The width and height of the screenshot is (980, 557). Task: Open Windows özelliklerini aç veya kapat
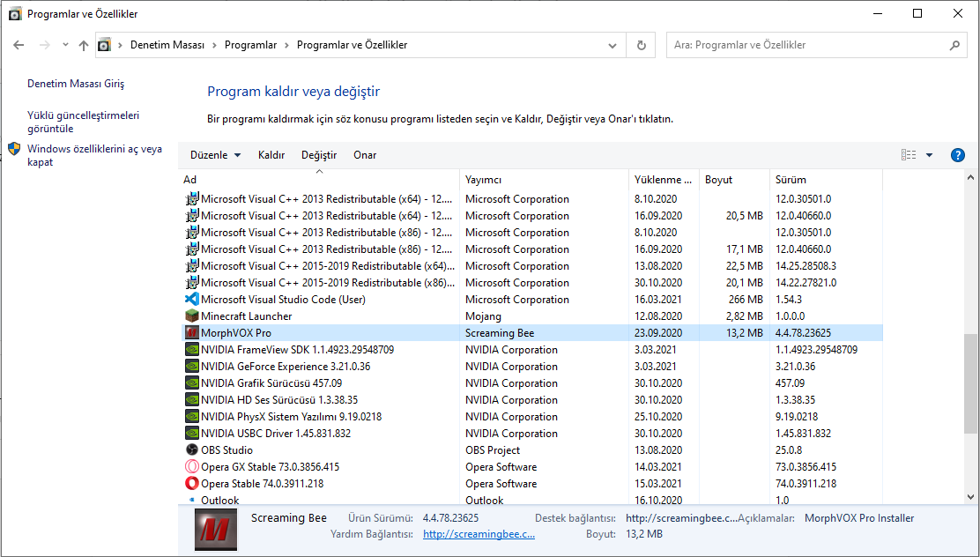94,156
